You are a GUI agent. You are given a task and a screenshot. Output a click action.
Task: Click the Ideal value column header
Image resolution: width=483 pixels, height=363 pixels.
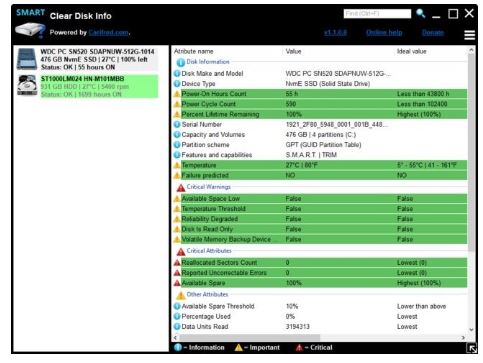point(411,51)
